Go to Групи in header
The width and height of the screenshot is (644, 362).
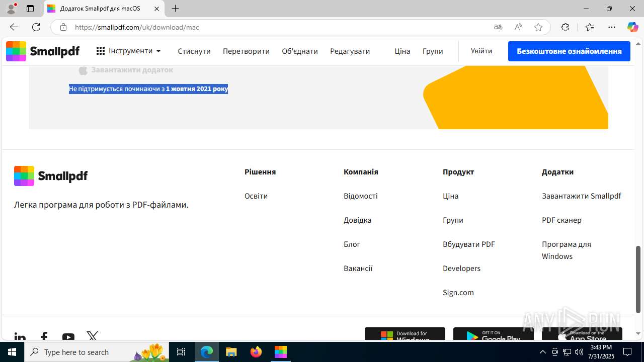433,51
